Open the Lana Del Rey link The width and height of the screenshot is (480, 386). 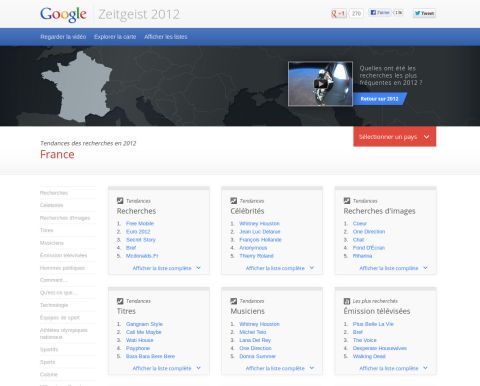coord(255,340)
